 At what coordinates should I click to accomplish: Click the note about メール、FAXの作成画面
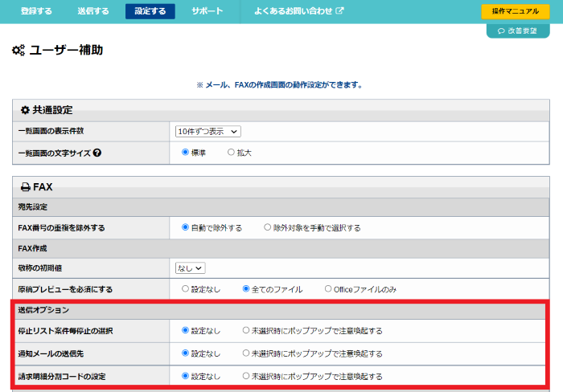(280, 85)
